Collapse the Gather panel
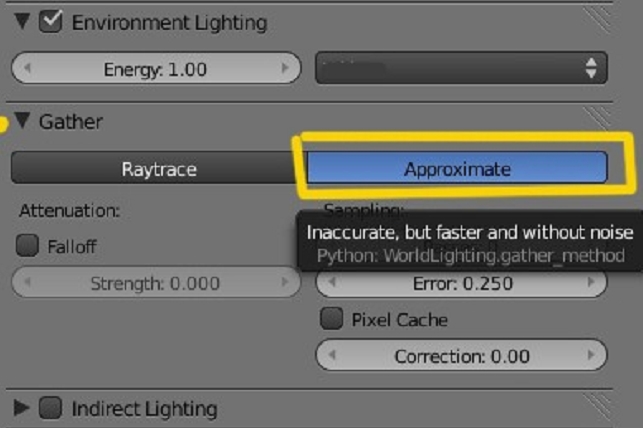The image size is (643, 428). (x=22, y=122)
